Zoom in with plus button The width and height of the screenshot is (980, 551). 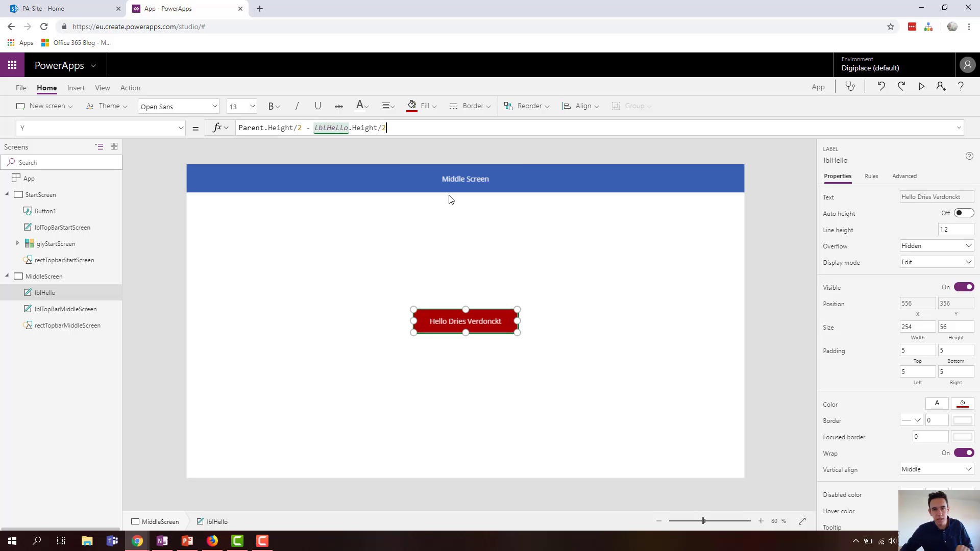(761, 521)
